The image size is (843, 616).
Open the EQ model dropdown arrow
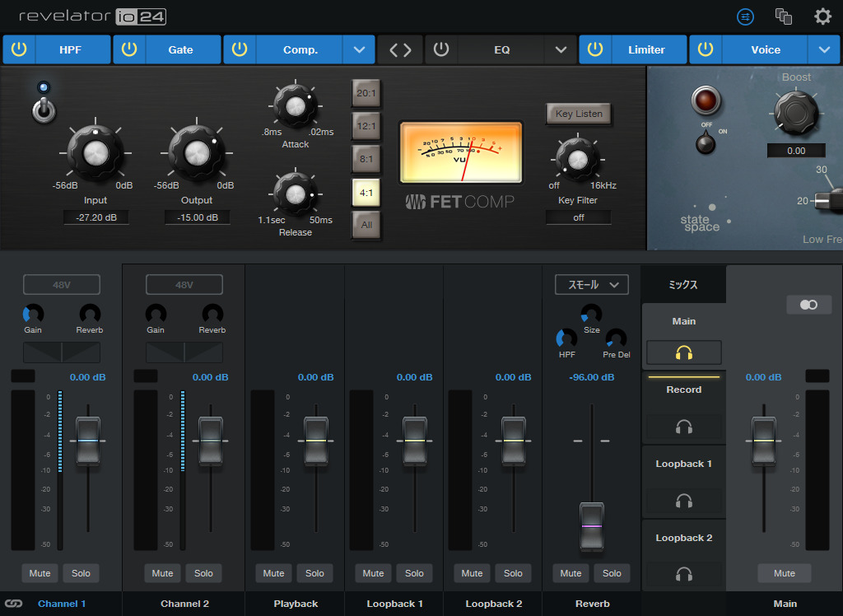561,49
